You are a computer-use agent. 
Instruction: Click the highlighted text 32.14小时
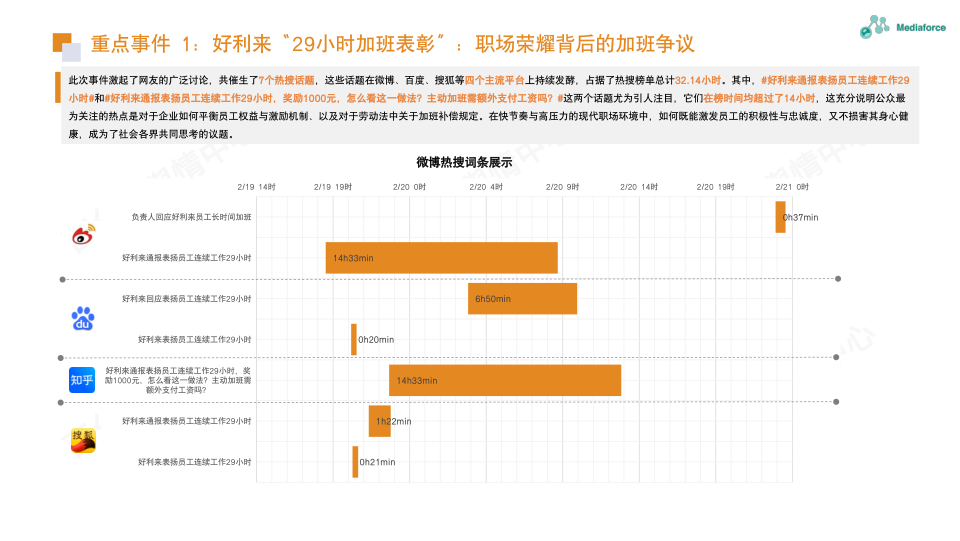698,80
